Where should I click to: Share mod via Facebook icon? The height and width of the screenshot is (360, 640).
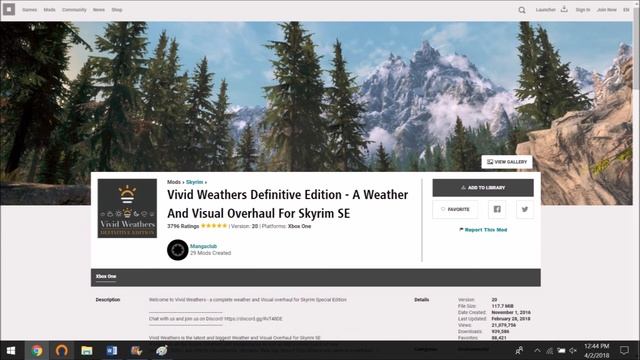pos(497,209)
